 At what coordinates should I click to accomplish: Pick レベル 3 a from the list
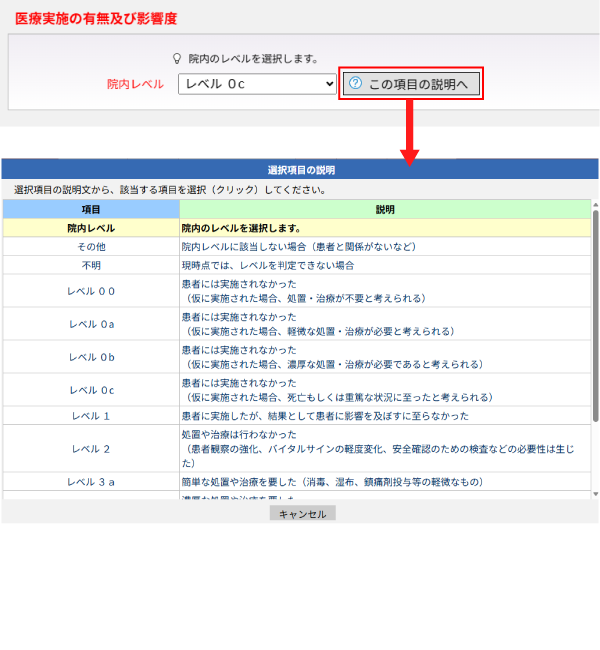[x=91, y=482]
